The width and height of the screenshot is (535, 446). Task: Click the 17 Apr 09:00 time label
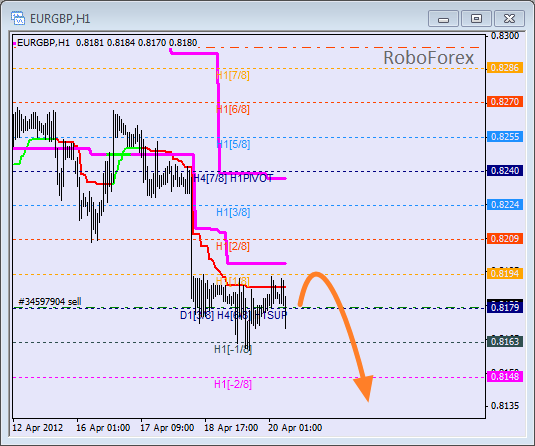(167, 428)
